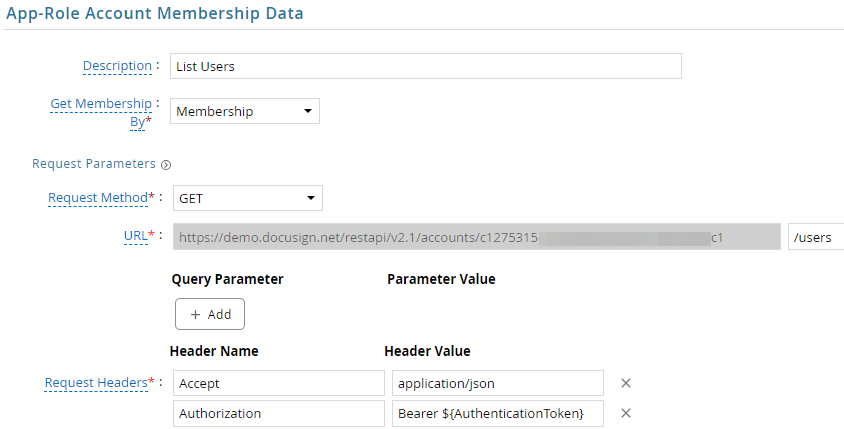Edit the Description field List Users

pyautogui.click(x=426, y=66)
